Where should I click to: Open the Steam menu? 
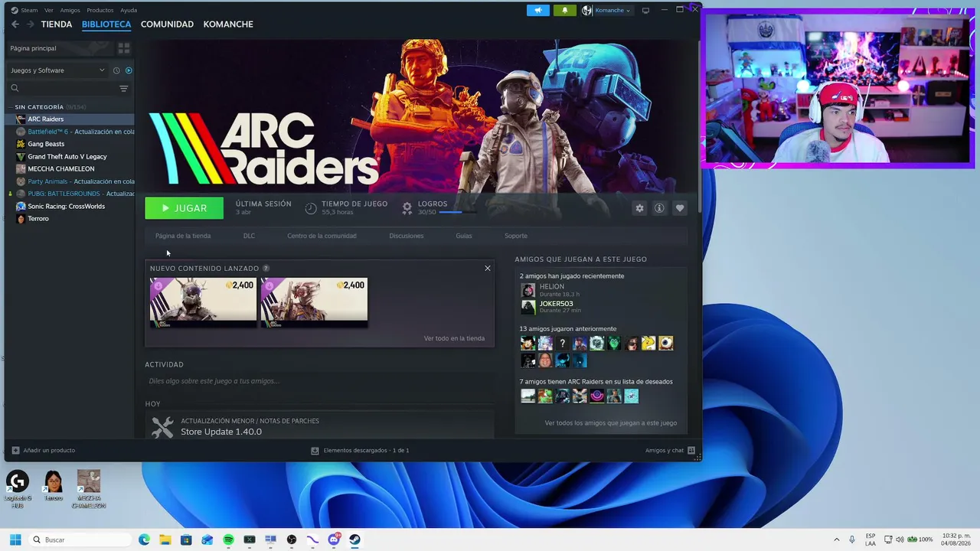pos(29,10)
